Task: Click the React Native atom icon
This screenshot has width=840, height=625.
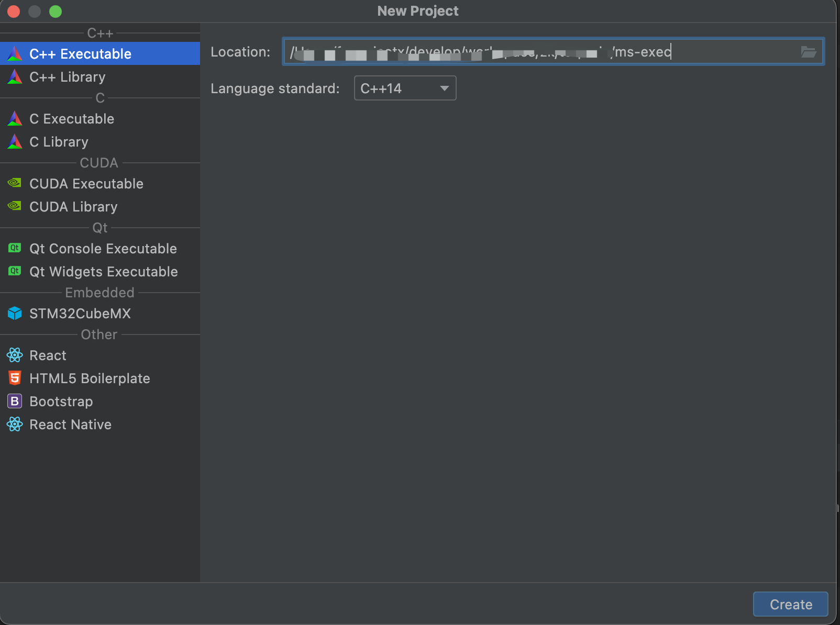Action: point(15,424)
